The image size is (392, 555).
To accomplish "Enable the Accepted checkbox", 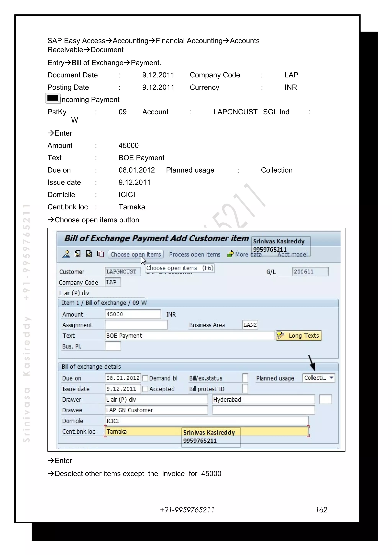I will 145,389.
